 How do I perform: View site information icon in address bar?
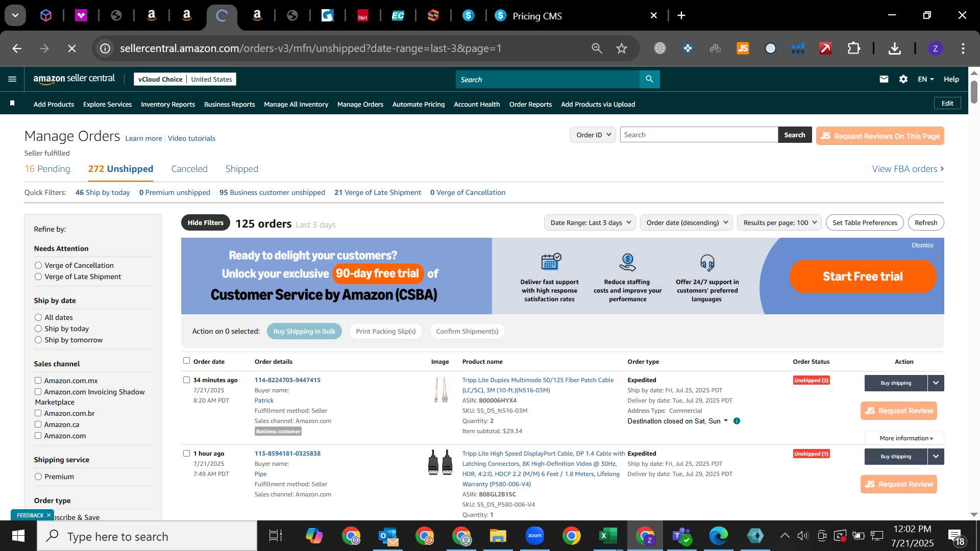[105, 48]
